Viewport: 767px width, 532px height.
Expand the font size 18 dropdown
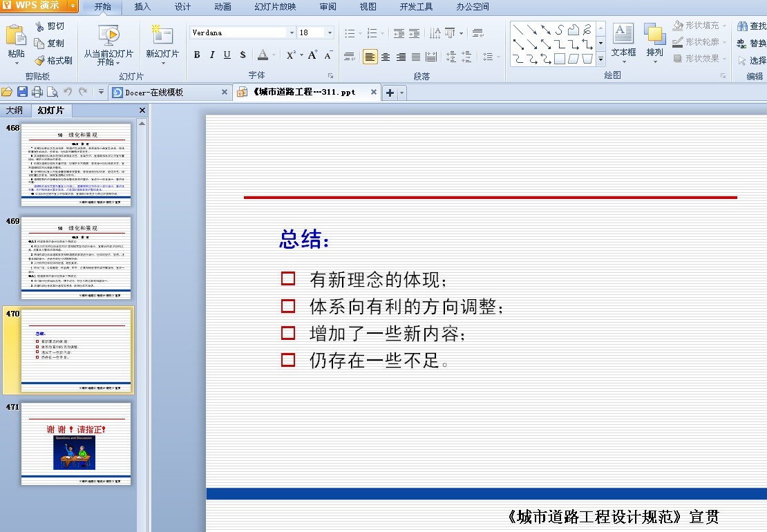pos(329,32)
